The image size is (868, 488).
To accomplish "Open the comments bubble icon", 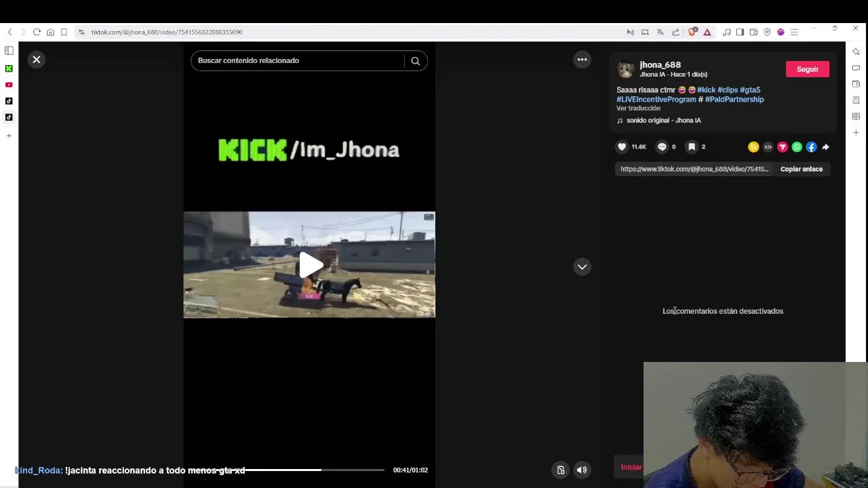I will [x=662, y=146].
